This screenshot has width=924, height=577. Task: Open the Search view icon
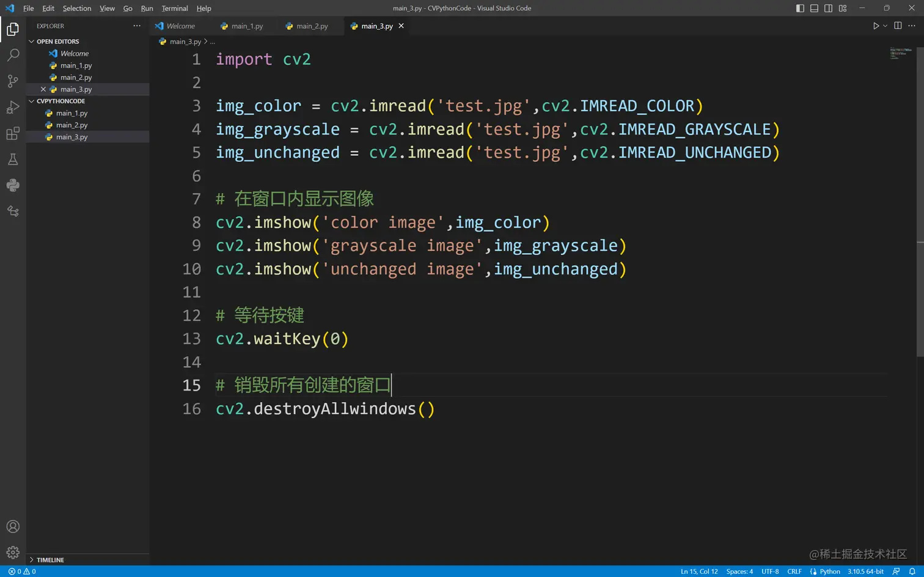tap(13, 55)
